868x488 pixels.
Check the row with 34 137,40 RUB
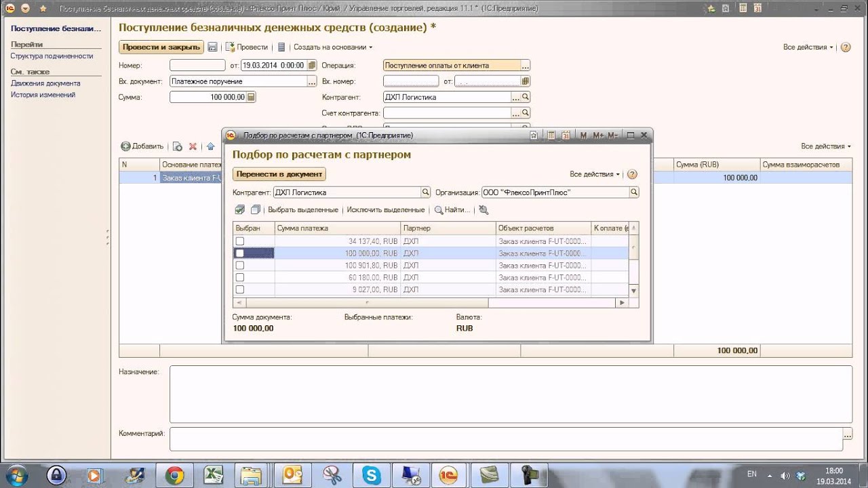pyautogui.click(x=239, y=241)
